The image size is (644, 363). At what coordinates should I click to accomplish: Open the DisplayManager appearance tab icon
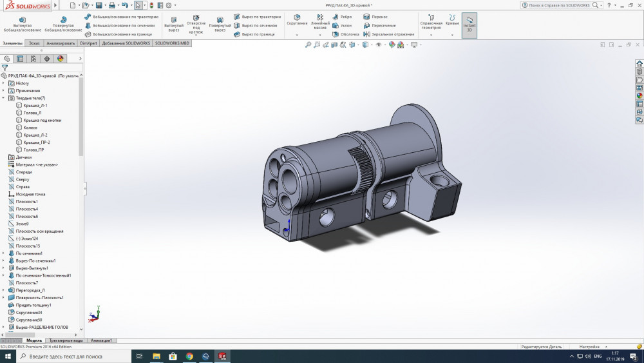tap(61, 59)
